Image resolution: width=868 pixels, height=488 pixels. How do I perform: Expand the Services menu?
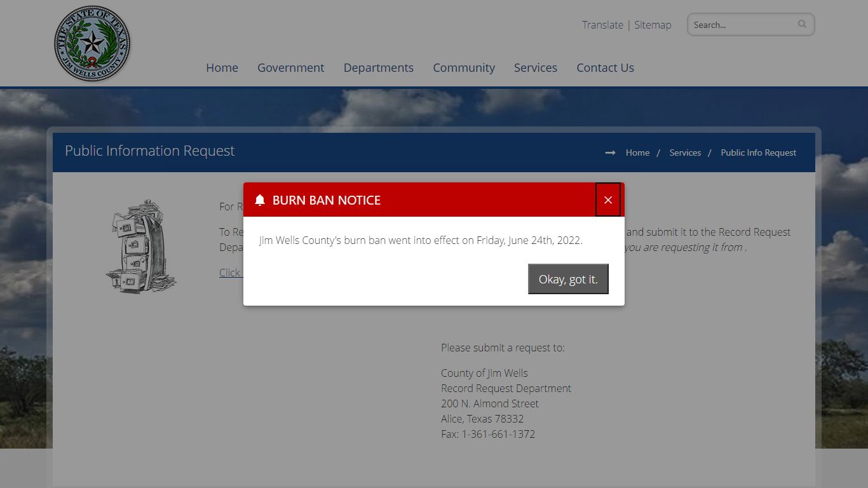[x=536, y=67]
